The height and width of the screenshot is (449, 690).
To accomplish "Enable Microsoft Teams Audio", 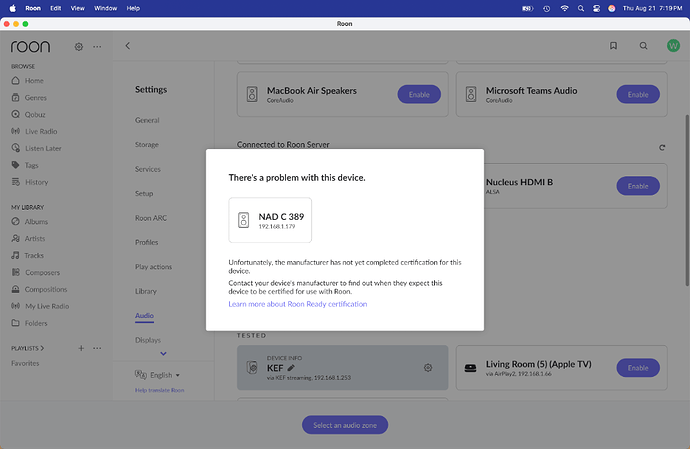I will point(638,94).
